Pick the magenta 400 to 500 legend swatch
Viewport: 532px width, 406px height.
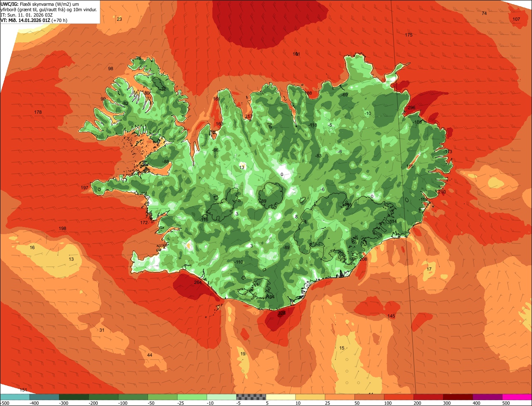click(x=517, y=397)
